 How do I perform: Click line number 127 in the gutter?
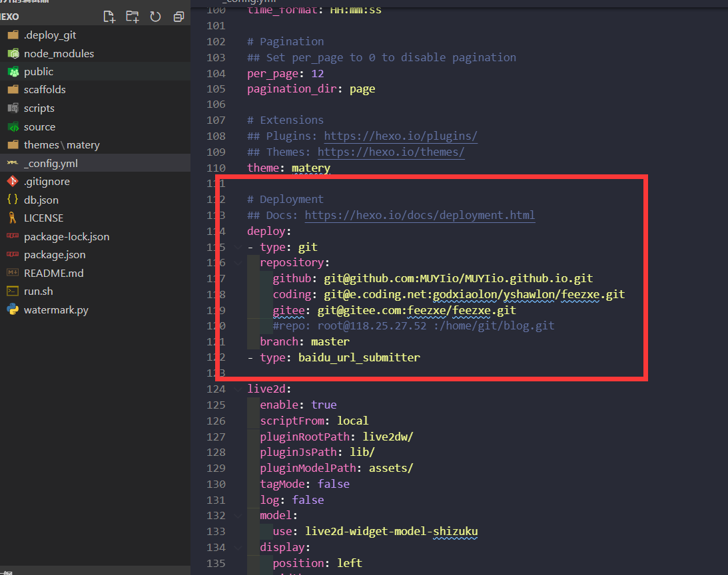(x=216, y=437)
